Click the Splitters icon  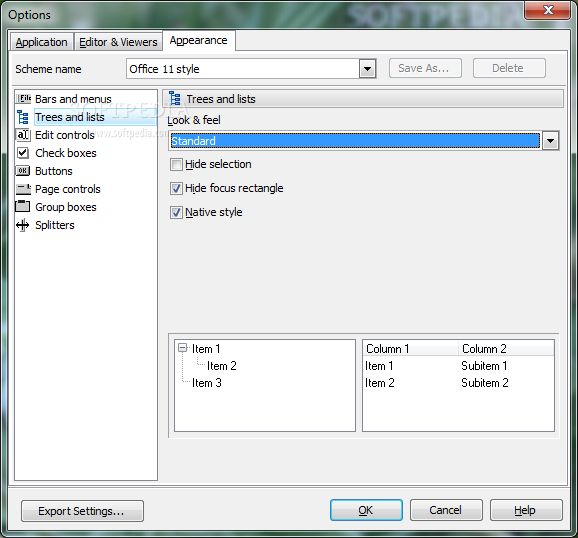(22, 225)
